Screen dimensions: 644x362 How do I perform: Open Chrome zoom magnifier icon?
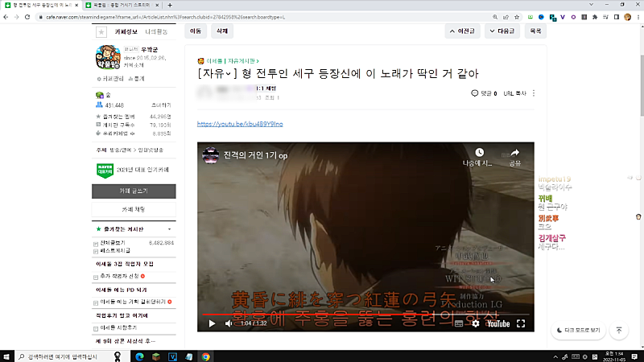495,17
